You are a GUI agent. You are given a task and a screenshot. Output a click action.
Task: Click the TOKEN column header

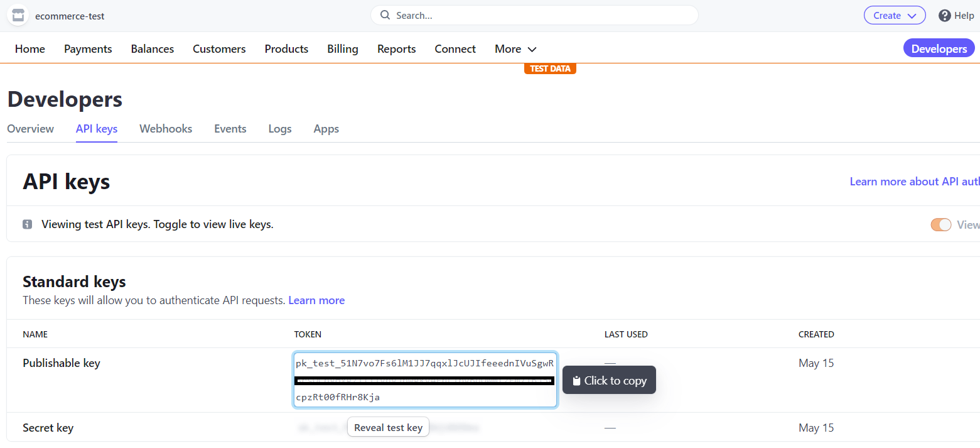tap(308, 334)
